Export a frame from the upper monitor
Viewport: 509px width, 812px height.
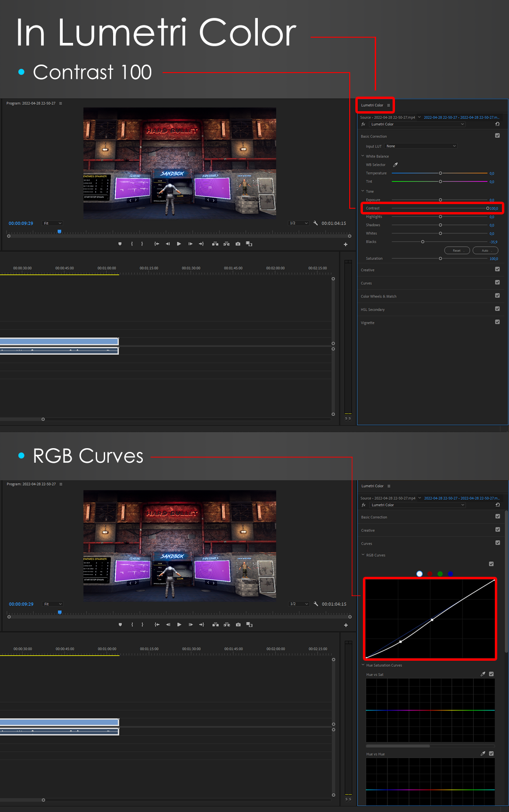coord(238,244)
